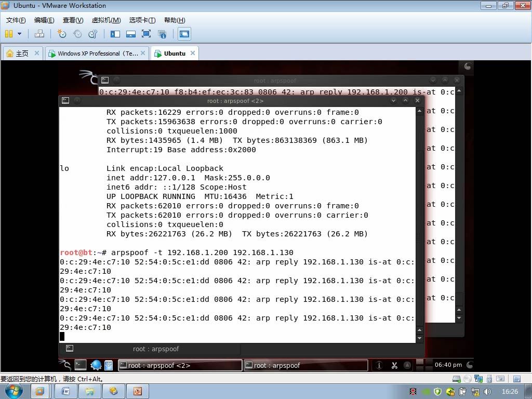Image resolution: width=532 pixels, height=399 pixels.
Task: Open the 虚拟机(M) menu
Action: pyautogui.click(x=106, y=20)
